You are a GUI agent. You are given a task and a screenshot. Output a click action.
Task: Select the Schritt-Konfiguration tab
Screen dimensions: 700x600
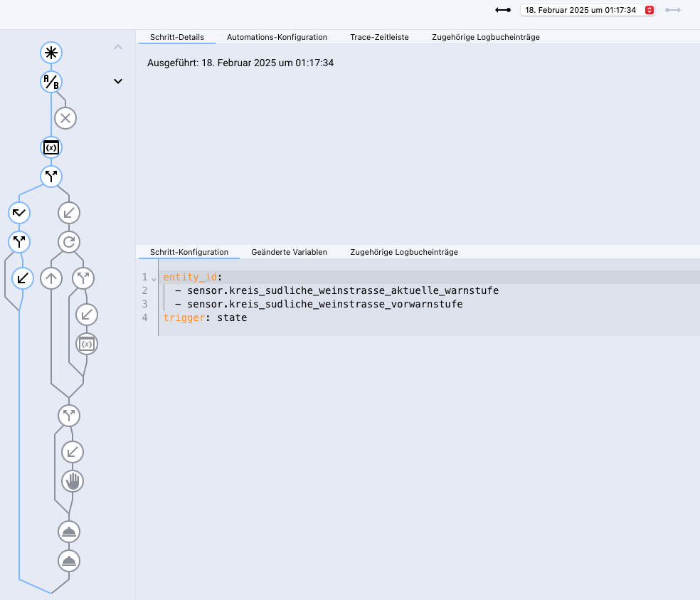[189, 252]
